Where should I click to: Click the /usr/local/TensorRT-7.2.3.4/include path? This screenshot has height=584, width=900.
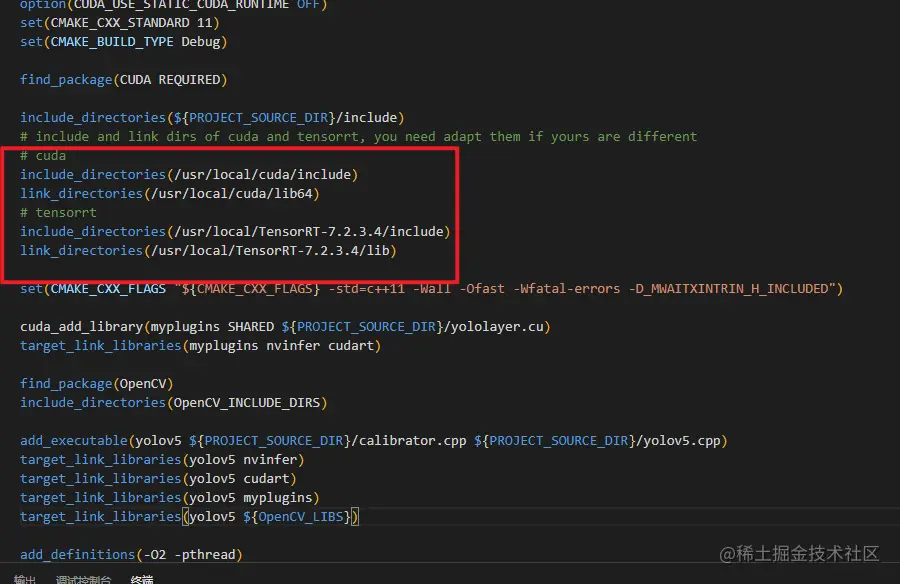tap(309, 231)
